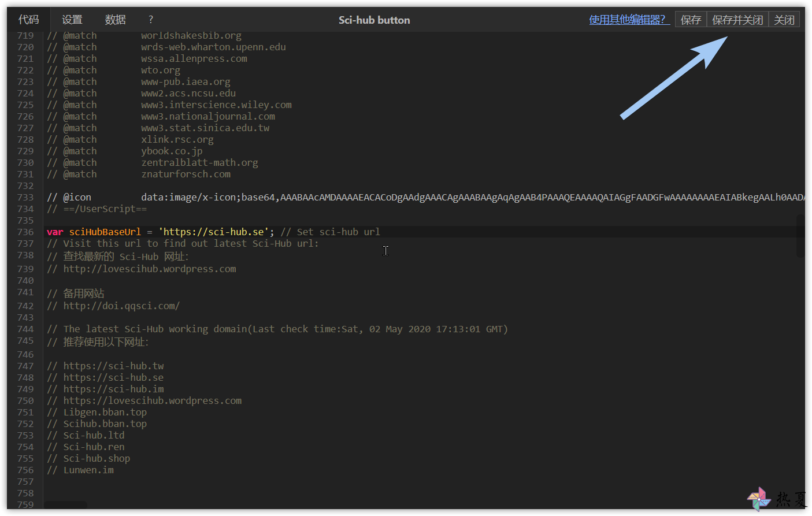This screenshot has height=516, width=812.
Task: Click the www-pub.iaea.org match entry
Action: click(x=186, y=81)
